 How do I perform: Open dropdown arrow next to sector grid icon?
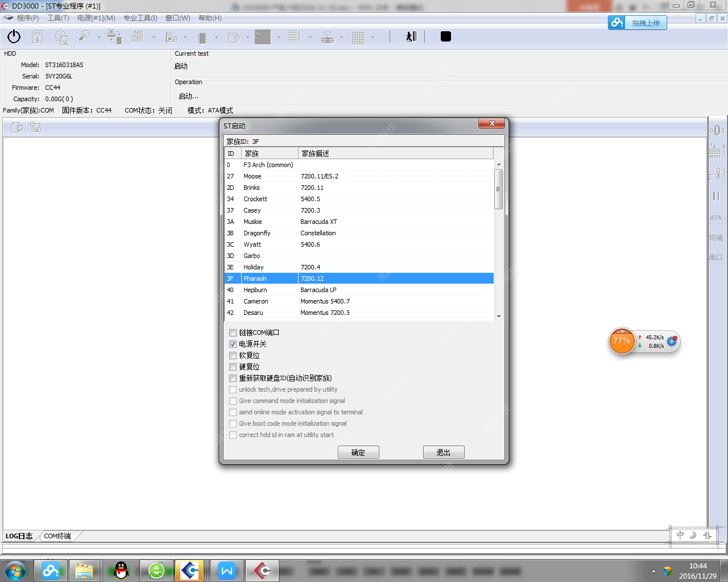[x=373, y=38]
